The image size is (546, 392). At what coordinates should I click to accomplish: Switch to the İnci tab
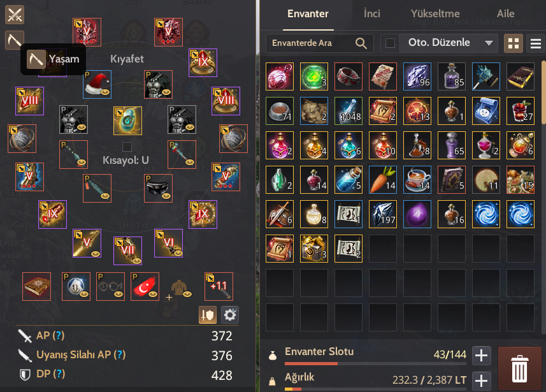(371, 13)
